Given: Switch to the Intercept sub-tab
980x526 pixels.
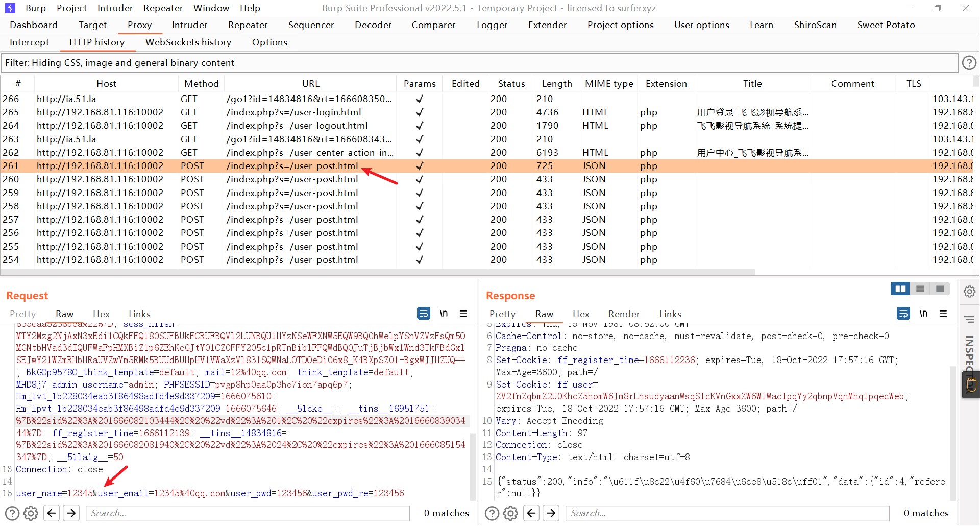Looking at the screenshot, I should pos(29,42).
